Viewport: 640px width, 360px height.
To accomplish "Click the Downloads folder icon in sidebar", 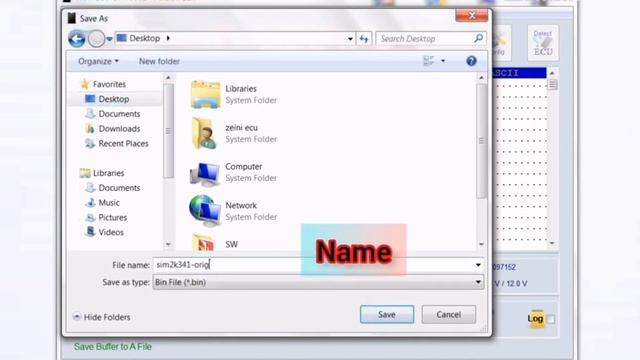I will point(90,129).
